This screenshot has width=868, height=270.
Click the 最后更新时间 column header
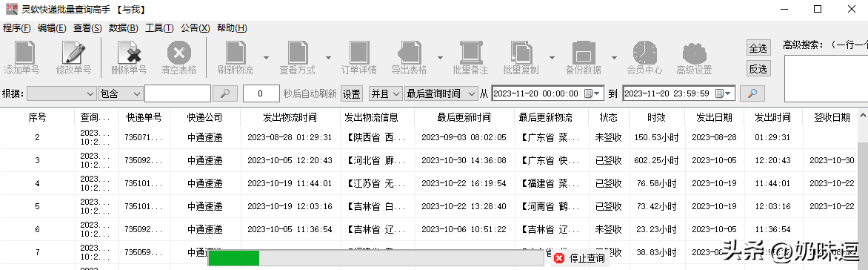[x=464, y=117]
